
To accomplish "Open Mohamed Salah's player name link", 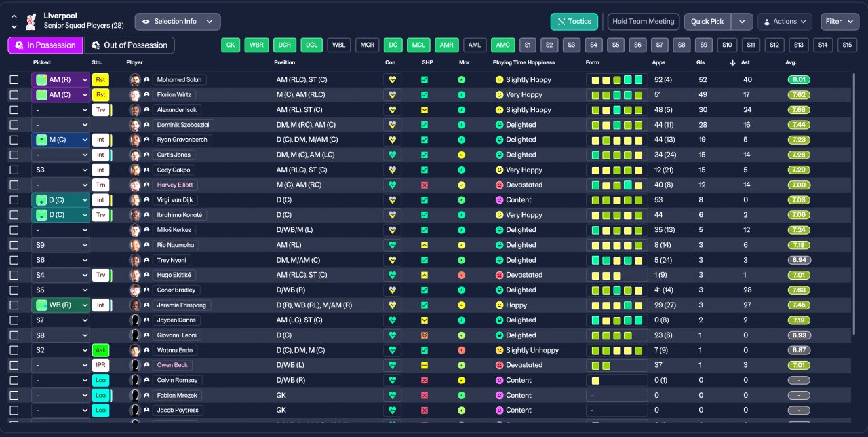I will [180, 79].
